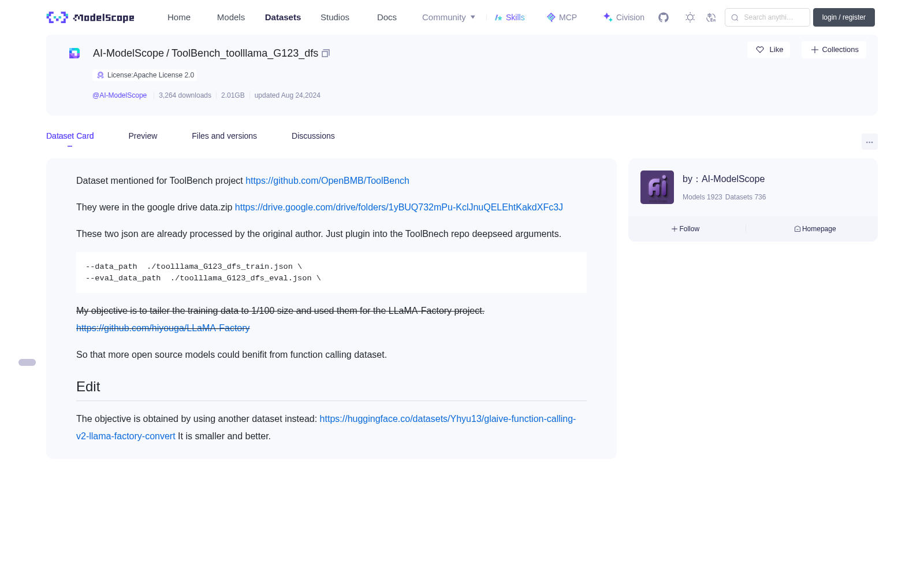The width and height of the screenshot is (924, 578).
Task: Click the plus icon on Collections
Action: 815,50
